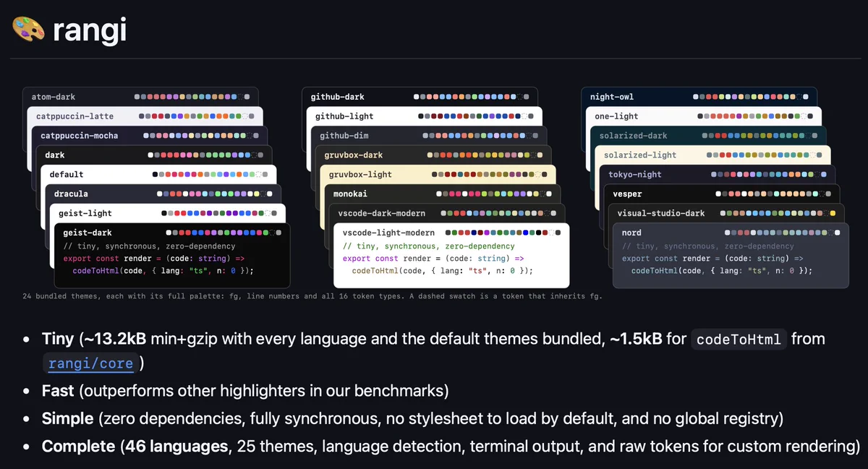Select the vscode-light-modern theme label
This screenshot has width=868, height=469.
coord(388,233)
